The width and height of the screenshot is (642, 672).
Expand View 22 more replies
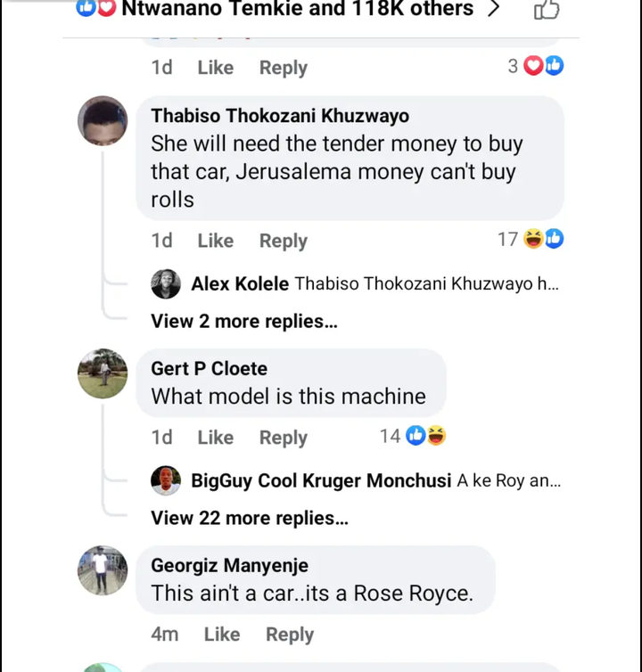click(250, 518)
